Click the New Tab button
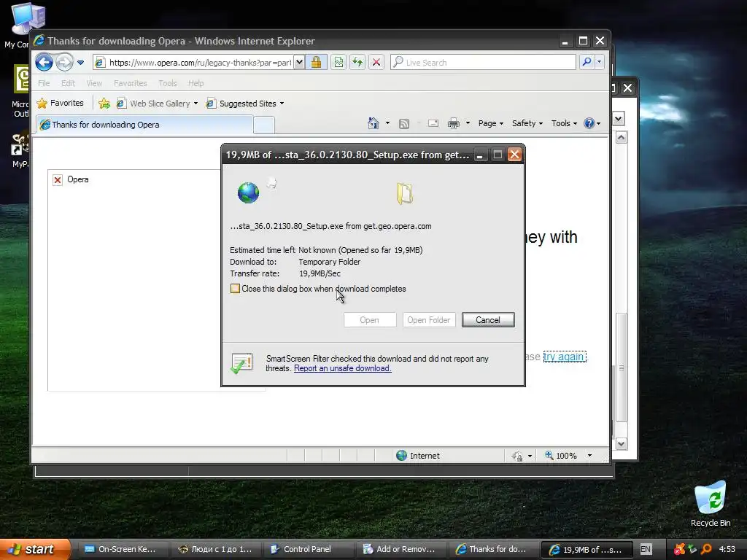747x560 pixels. pyautogui.click(x=263, y=125)
